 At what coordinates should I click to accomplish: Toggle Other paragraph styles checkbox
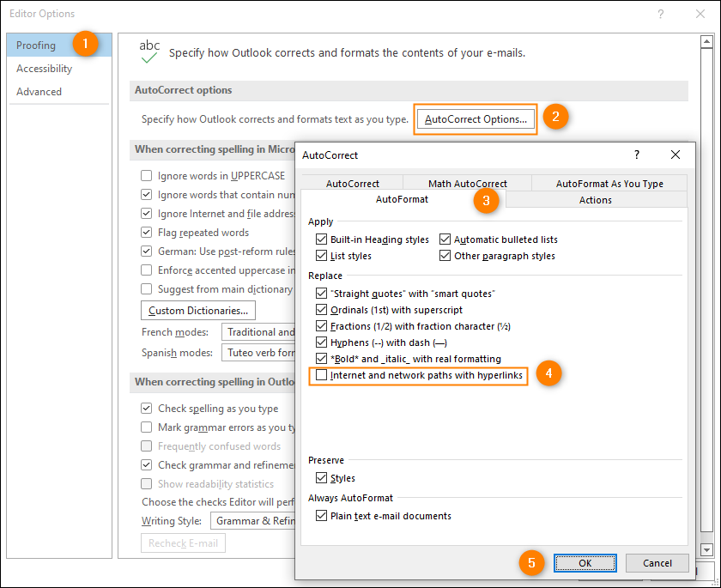click(445, 255)
